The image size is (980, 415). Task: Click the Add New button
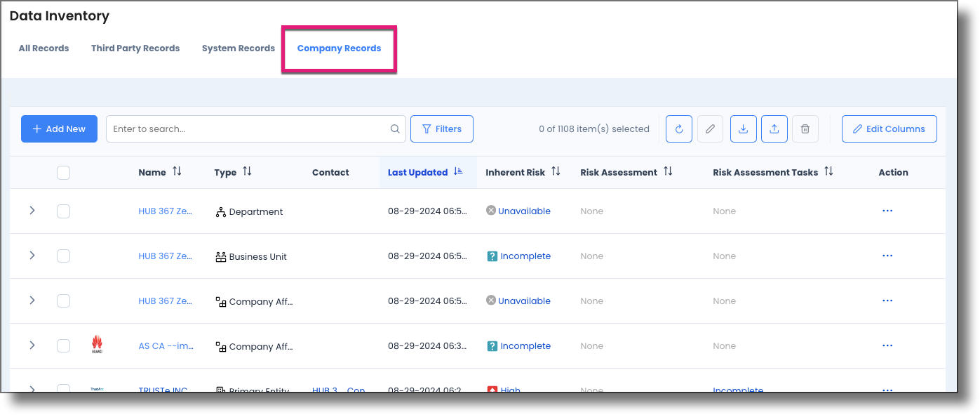(59, 129)
